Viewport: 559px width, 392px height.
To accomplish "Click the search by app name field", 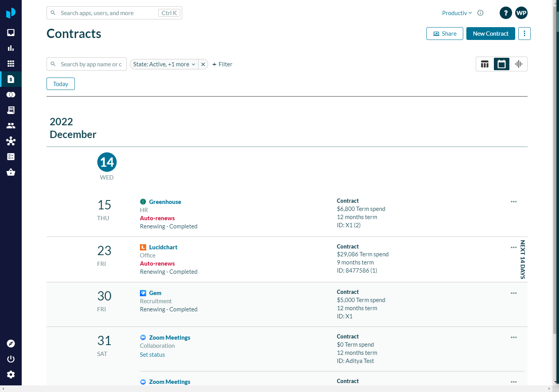I will 91,64.
